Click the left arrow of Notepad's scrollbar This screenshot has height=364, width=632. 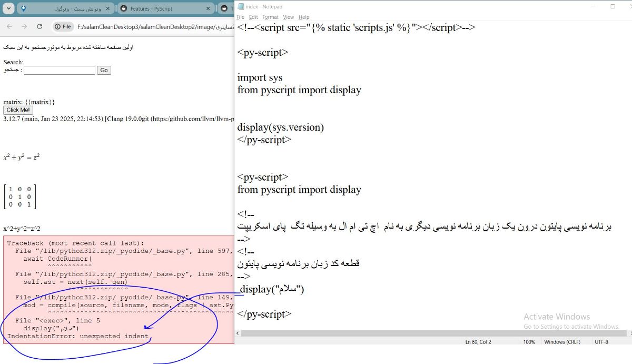(238, 333)
